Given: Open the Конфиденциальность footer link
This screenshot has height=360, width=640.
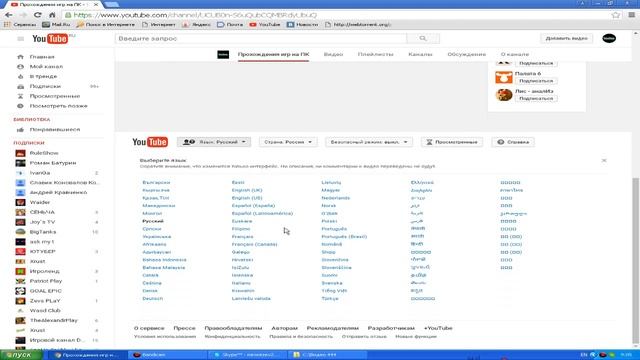Looking at the screenshot, I should [x=232, y=337].
